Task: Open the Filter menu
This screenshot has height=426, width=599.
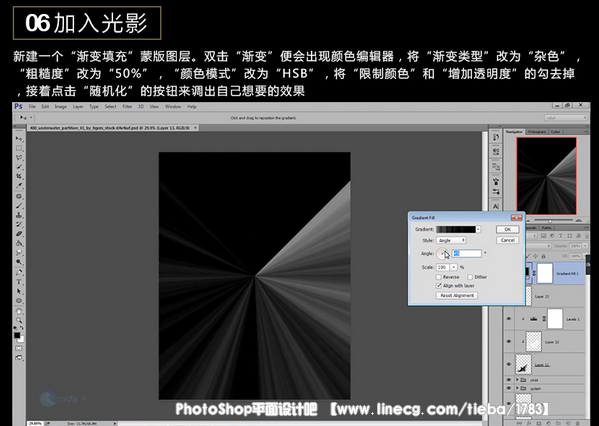Action: coord(127,107)
